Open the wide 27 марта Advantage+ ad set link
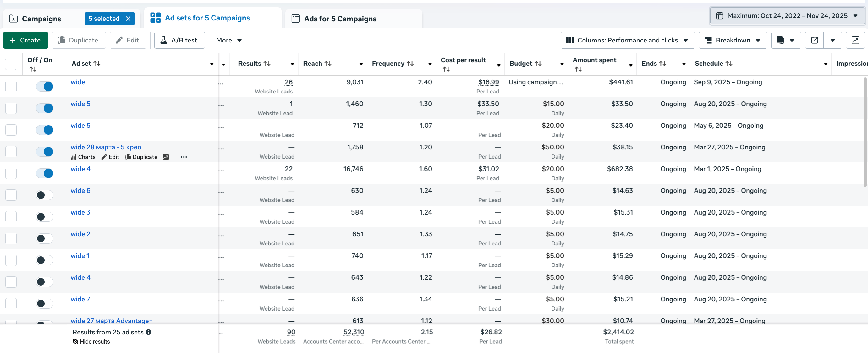The height and width of the screenshot is (353, 868). (112, 321)
